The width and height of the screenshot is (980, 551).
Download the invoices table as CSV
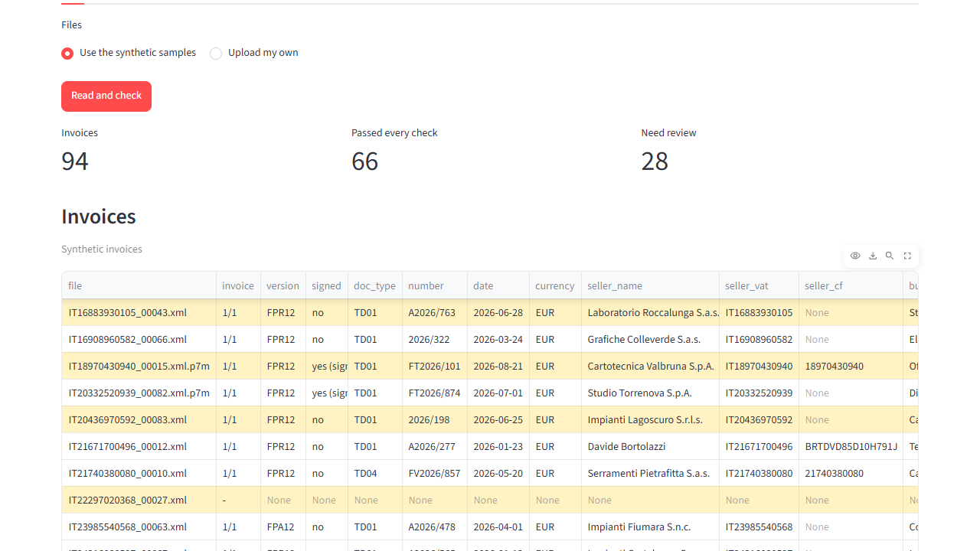pos(873,256)
